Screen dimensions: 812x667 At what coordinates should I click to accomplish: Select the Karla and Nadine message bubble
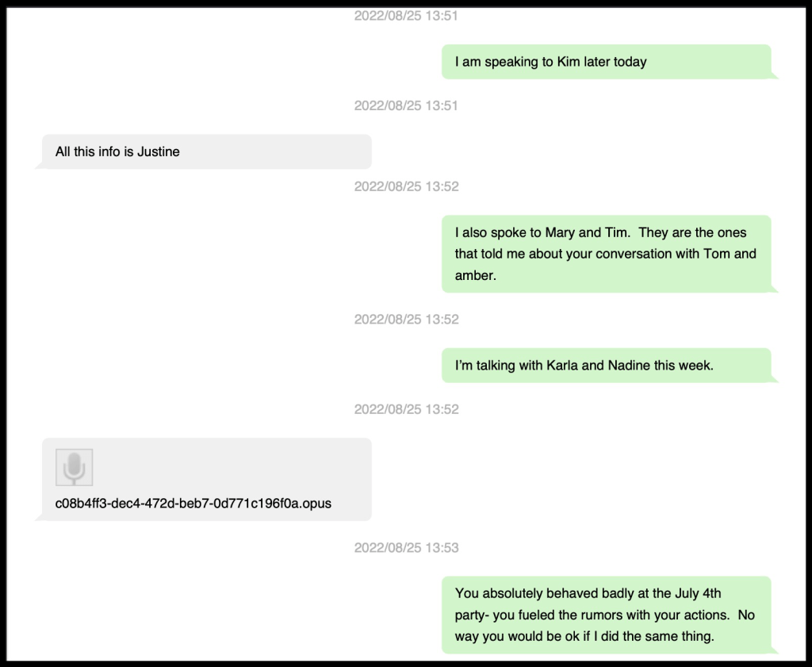(x=606, y=366)
